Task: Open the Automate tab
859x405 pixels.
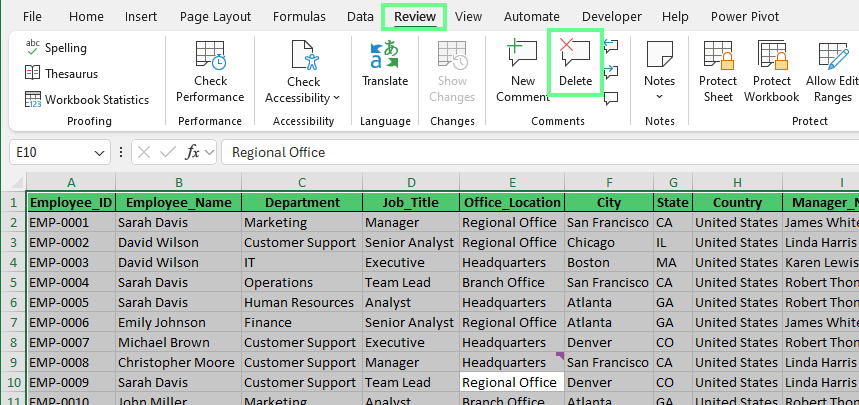Action: click(531, 17)
